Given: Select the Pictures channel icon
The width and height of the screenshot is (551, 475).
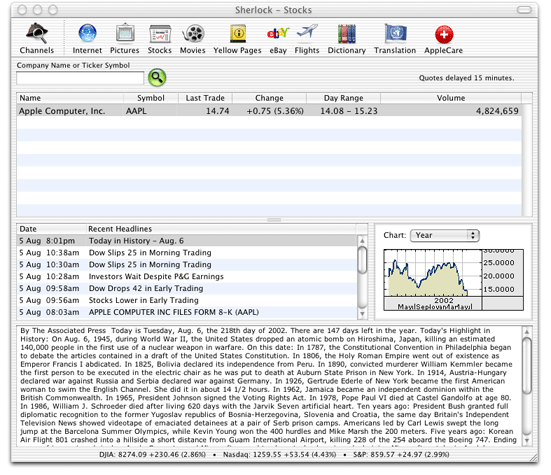Looking at the screenshot, I should pos(125,33).
